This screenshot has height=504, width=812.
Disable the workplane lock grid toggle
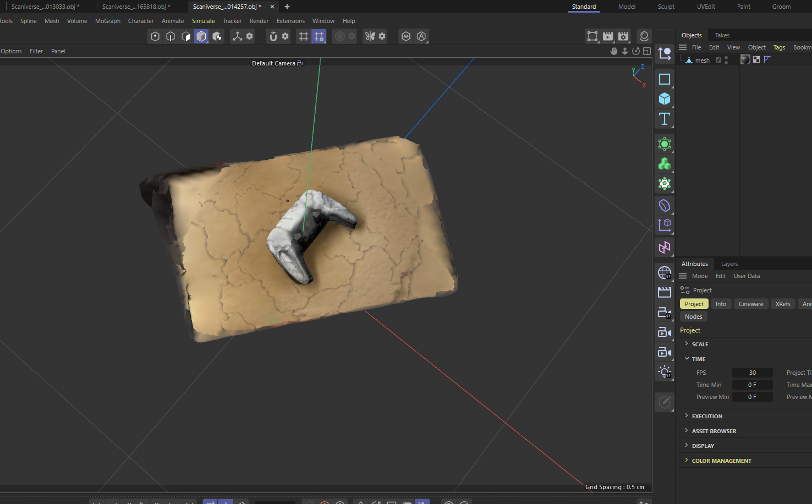pos(319,36)
